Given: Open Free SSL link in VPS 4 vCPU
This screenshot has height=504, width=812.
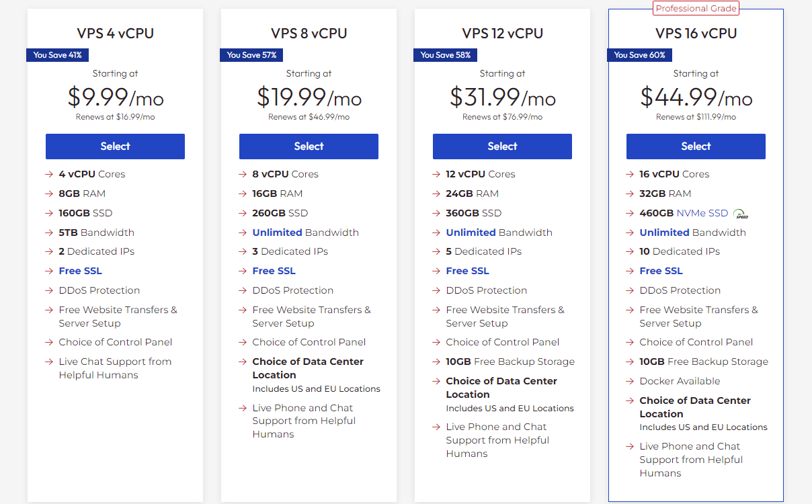Looking at the screenshot, I should pyautogui.click(x=81, y=271).
